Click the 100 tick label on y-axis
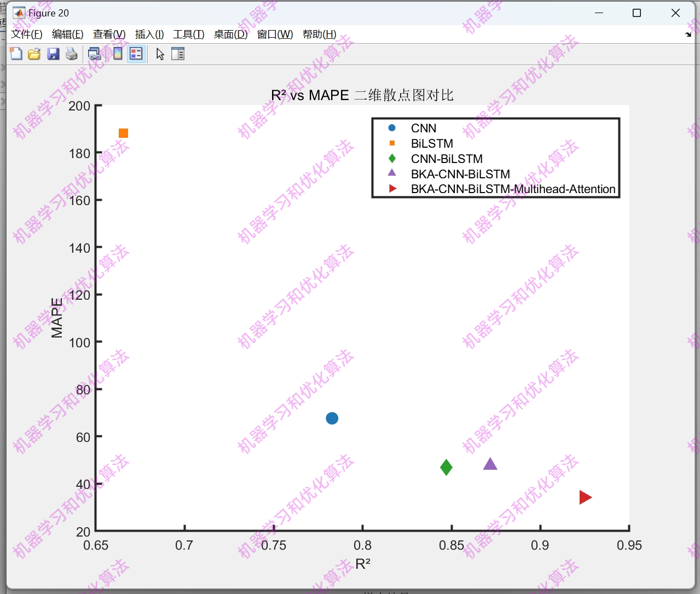700x594 pixels. (79, 343)
